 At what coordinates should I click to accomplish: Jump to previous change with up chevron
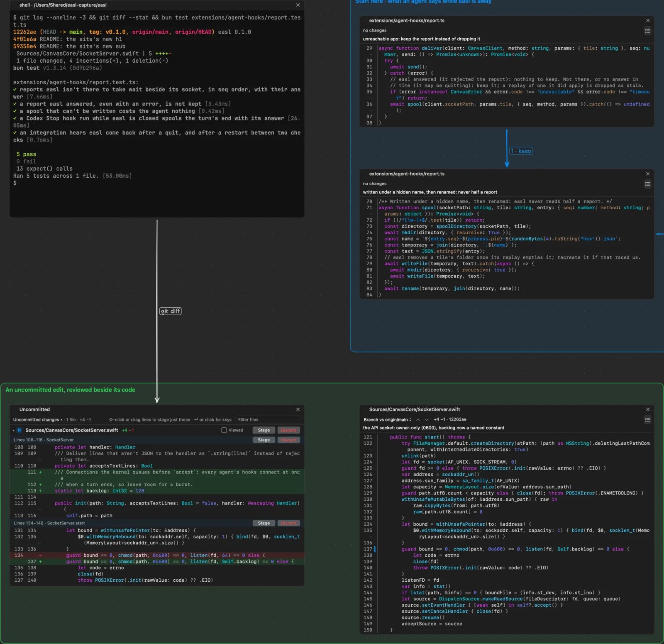pos(418,420)
